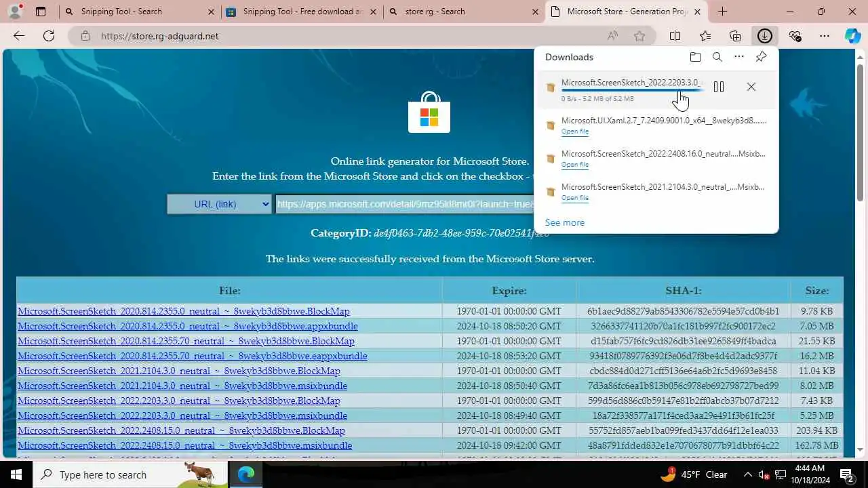Download ScreenSketch_2020.814.2355.70 eappxbundle link

click(193, 356)
